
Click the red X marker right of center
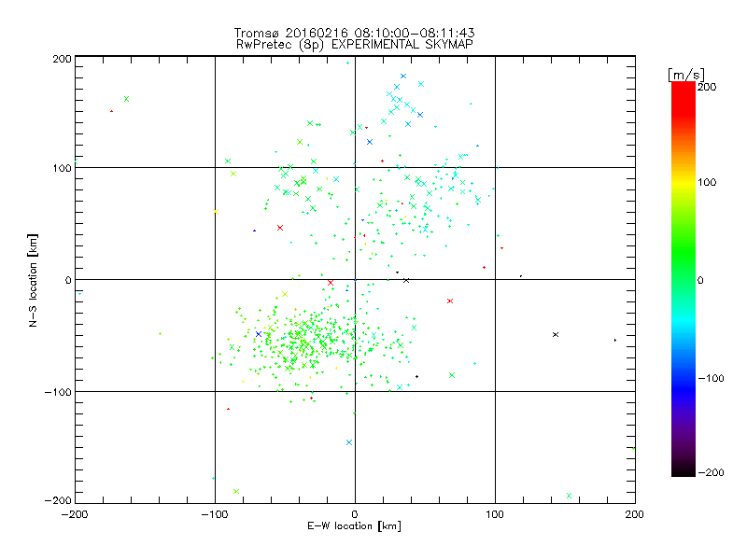coord(450,301)
